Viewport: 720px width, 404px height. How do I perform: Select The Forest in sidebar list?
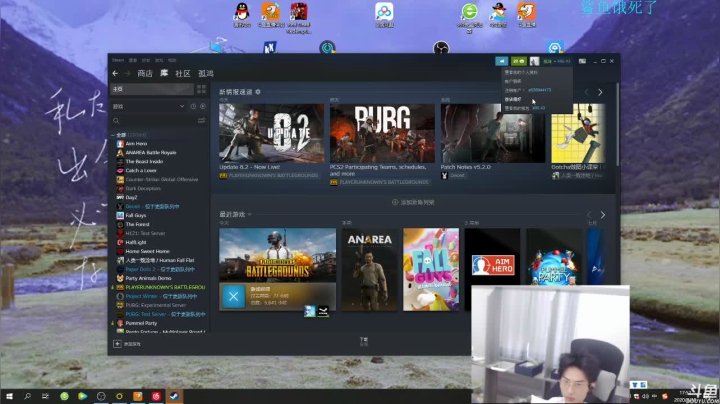tap(137, 224)
